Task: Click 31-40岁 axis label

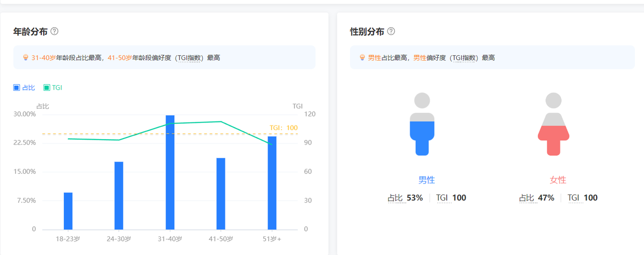Action: [170, 239]
